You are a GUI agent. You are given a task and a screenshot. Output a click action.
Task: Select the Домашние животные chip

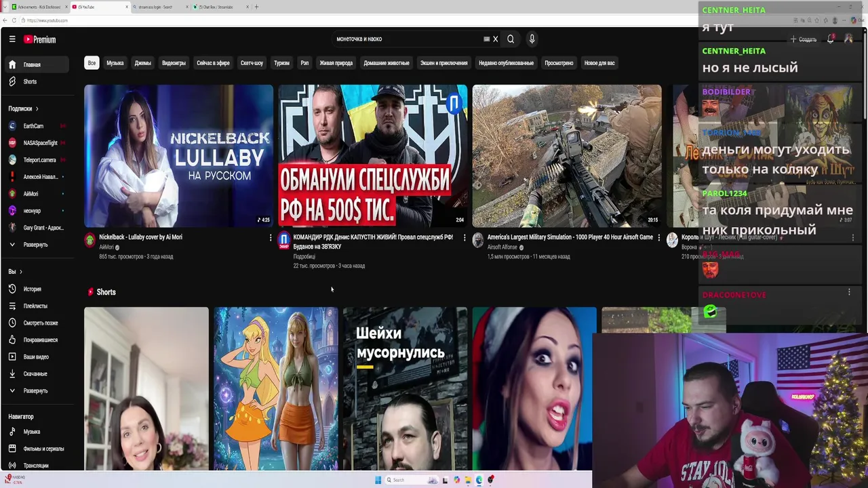click(387, 63)
